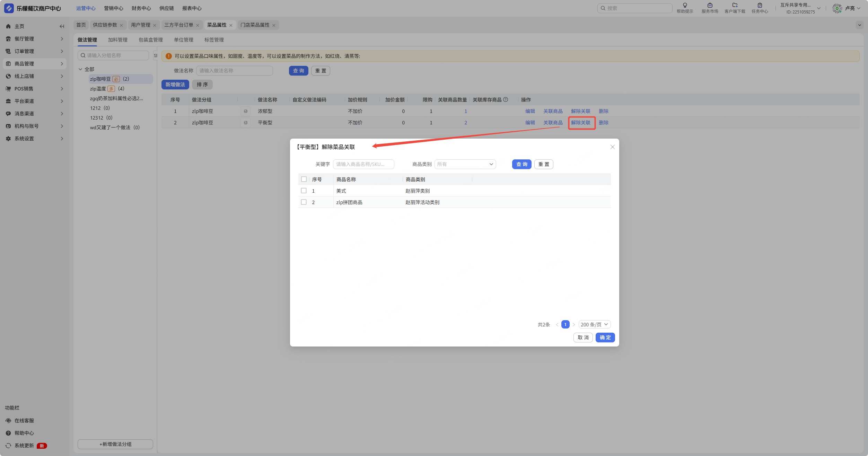This screenshot has width=868, height=456.
Task: Click the online customer service icon
Action: pyautogui.click(x=8, y=421)
